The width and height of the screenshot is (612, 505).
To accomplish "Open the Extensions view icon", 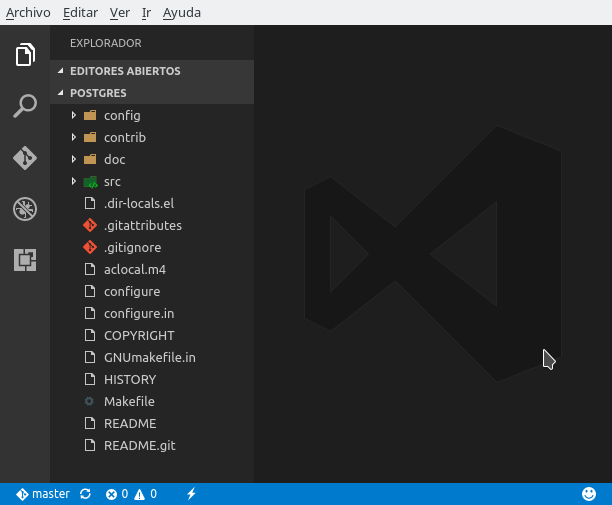I will (x=25, y=260).
